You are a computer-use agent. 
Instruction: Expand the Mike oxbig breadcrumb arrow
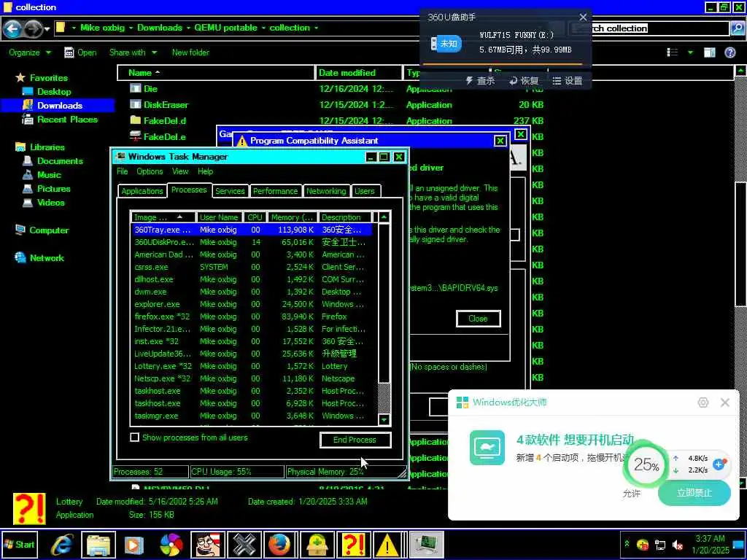tap(131, 28)
